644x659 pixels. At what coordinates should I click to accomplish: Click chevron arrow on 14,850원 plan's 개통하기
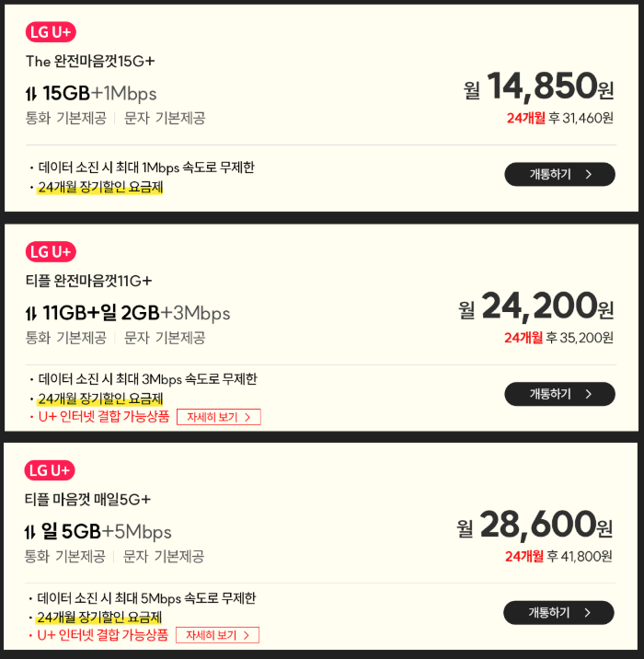tap(589, 175)
